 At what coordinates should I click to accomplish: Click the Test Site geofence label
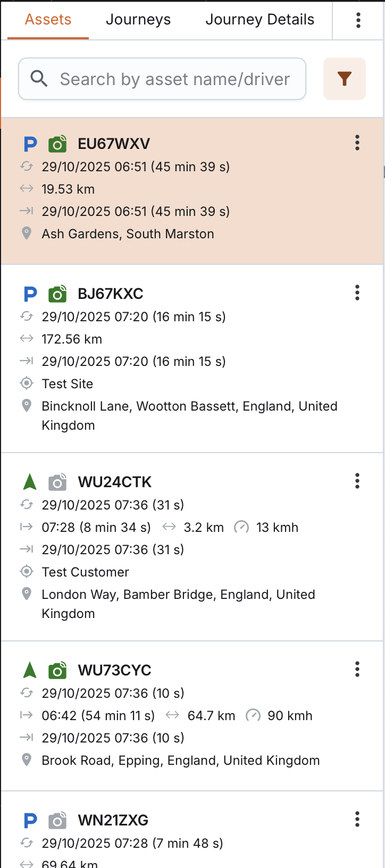68,384
